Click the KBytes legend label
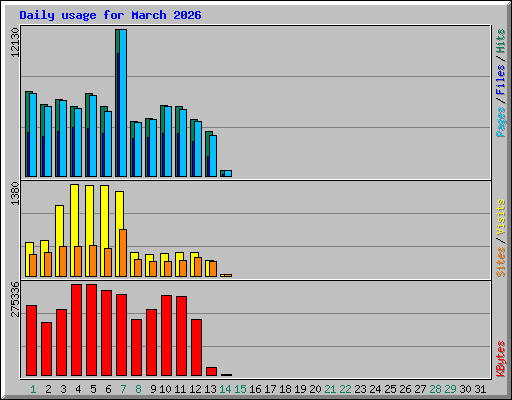Image resolution: width=512 pixels, height=400 pixels. click(500, 359)
